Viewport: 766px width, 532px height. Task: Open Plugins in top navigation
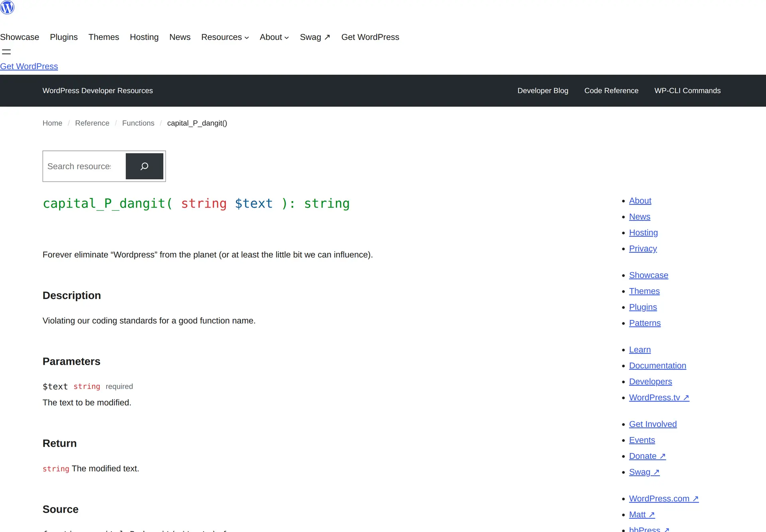point(64,37)
